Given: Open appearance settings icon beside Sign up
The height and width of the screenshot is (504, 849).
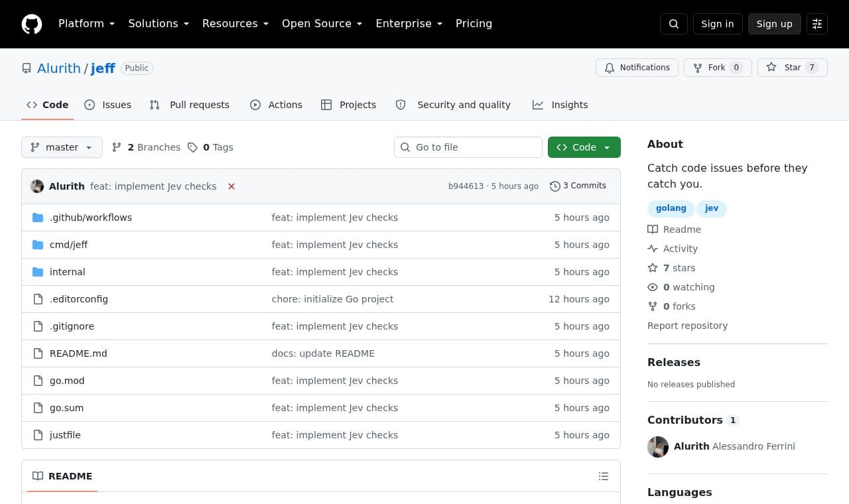Looking at the screenshot, I should (817, 24).
